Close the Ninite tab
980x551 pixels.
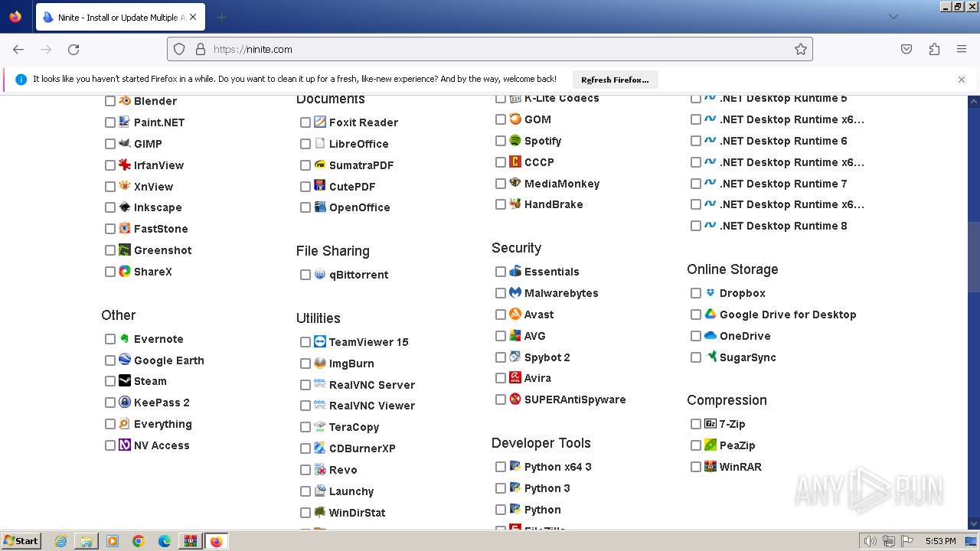tap(192, 17)
